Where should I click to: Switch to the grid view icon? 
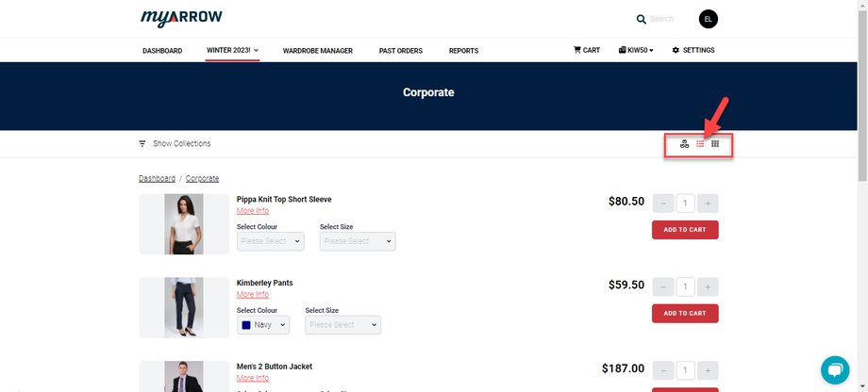pos(715,144)
